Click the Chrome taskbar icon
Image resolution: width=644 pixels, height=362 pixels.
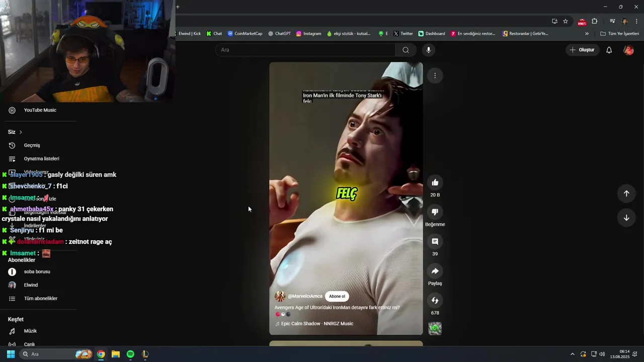[101, 354]
